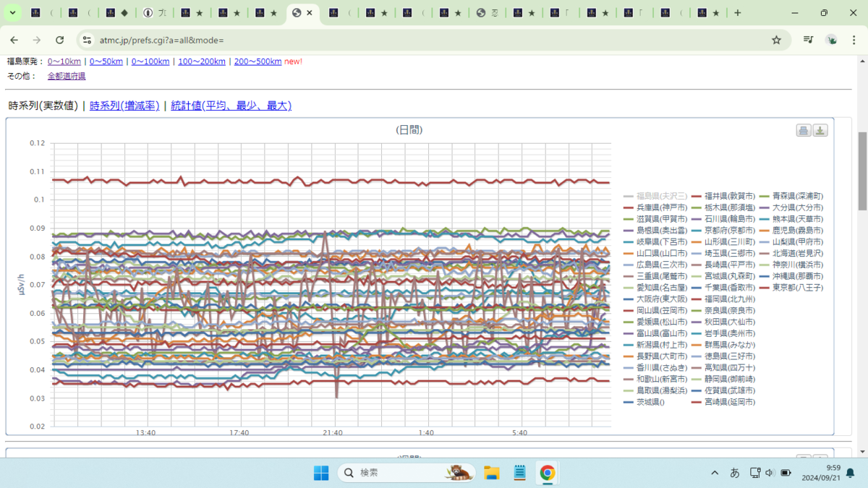Screen dimensions: 868x488
Task: Show hidden system tray icons
Action: pyautogui.click(x=715, y=473)
